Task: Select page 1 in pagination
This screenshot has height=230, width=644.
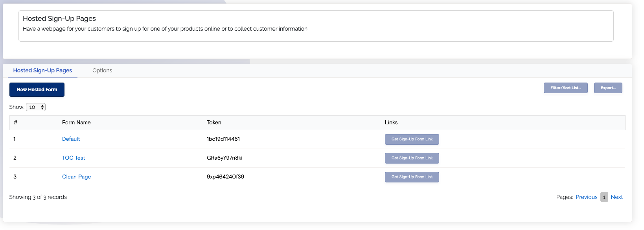Action: [x=604, y=197]
